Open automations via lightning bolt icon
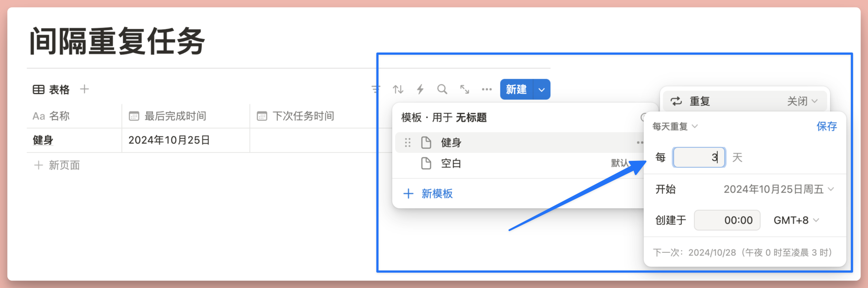 coord(420,89)
